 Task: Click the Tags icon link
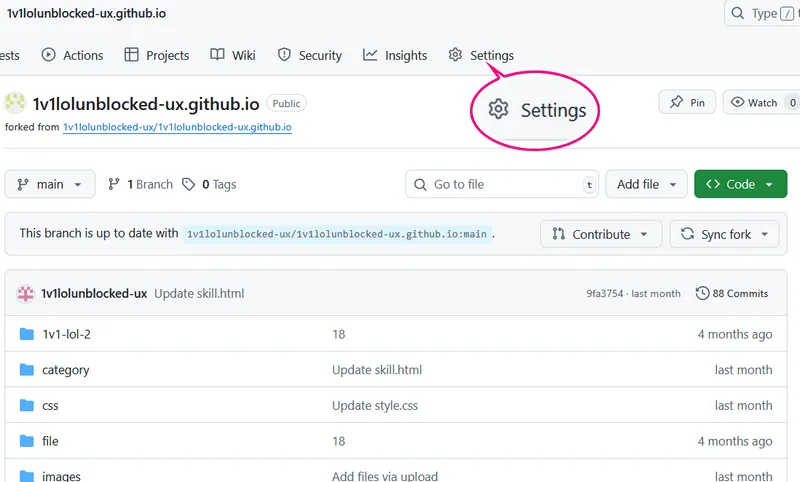pyautogui.click(x=190, y=184)
